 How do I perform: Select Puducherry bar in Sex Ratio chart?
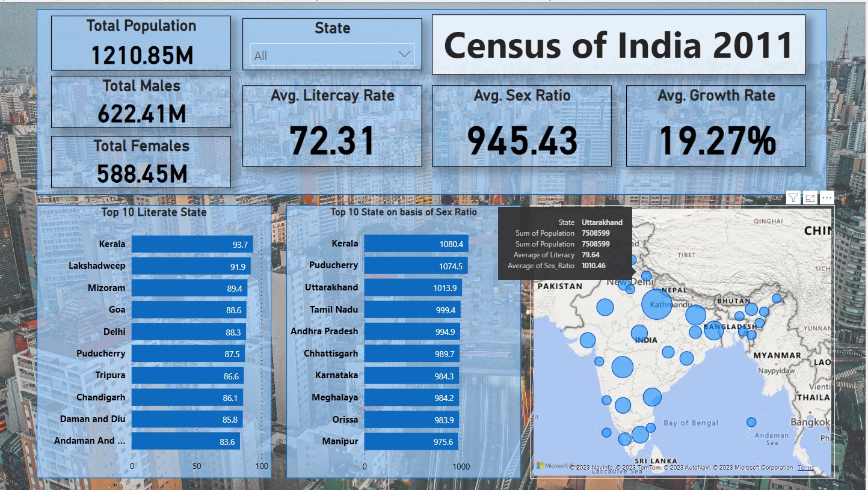415,266
